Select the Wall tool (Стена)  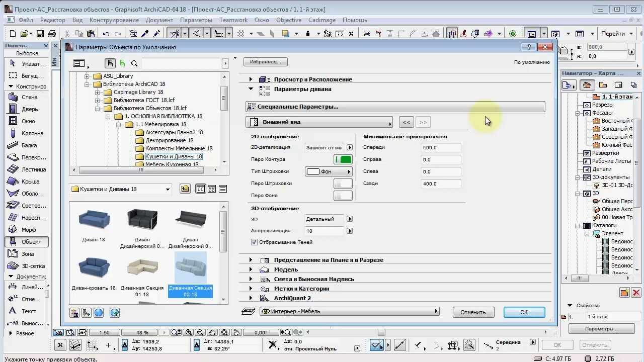pos(27,97)
